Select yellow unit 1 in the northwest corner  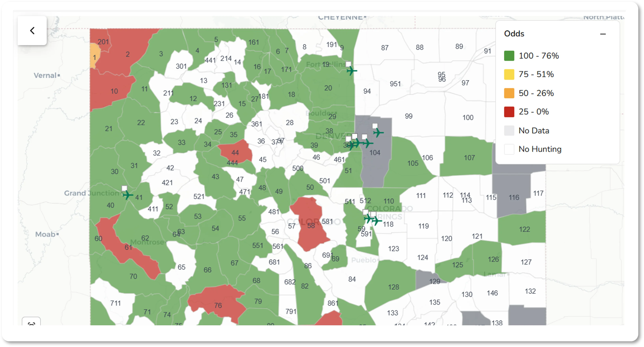point(95,57)
